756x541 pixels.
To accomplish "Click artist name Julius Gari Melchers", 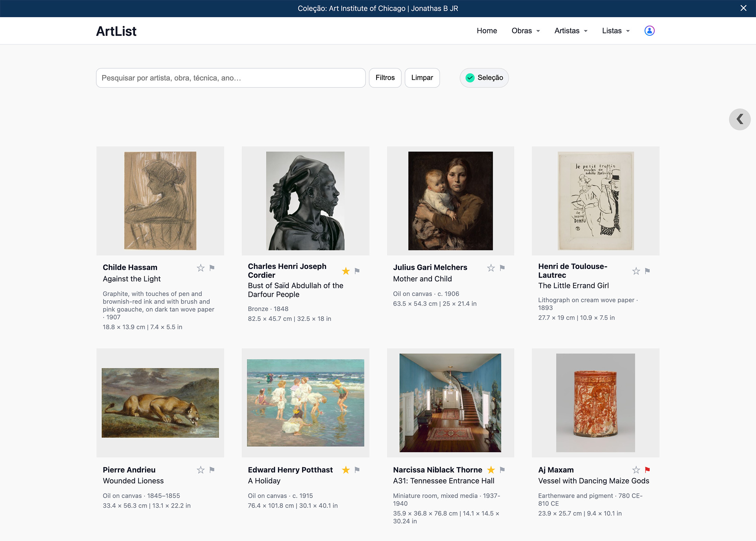I will (430, 267).
